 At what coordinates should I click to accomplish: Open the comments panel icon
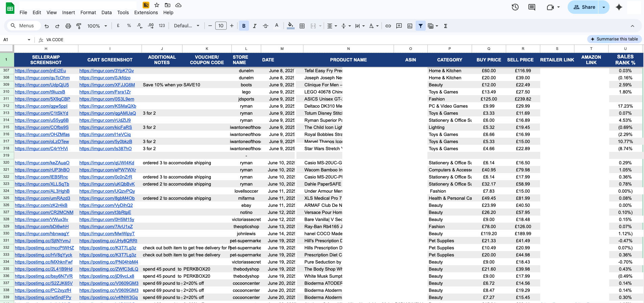coord(532,7)
